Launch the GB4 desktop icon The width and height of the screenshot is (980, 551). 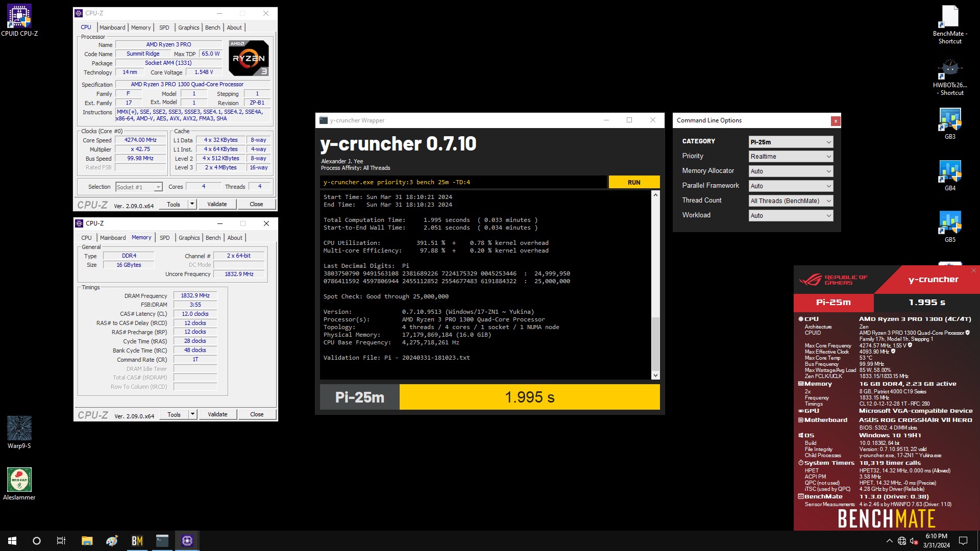pyautogui.click(x=950, y=175)
